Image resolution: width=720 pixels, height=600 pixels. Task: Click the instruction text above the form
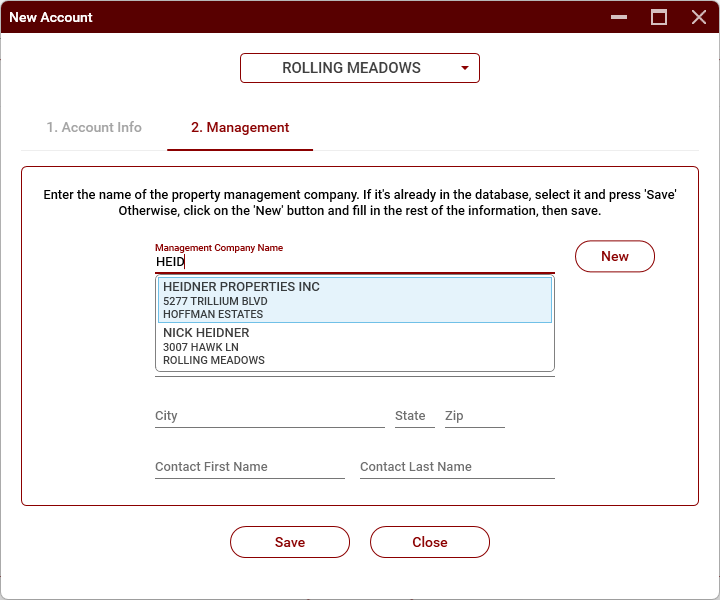click(360, 203)
